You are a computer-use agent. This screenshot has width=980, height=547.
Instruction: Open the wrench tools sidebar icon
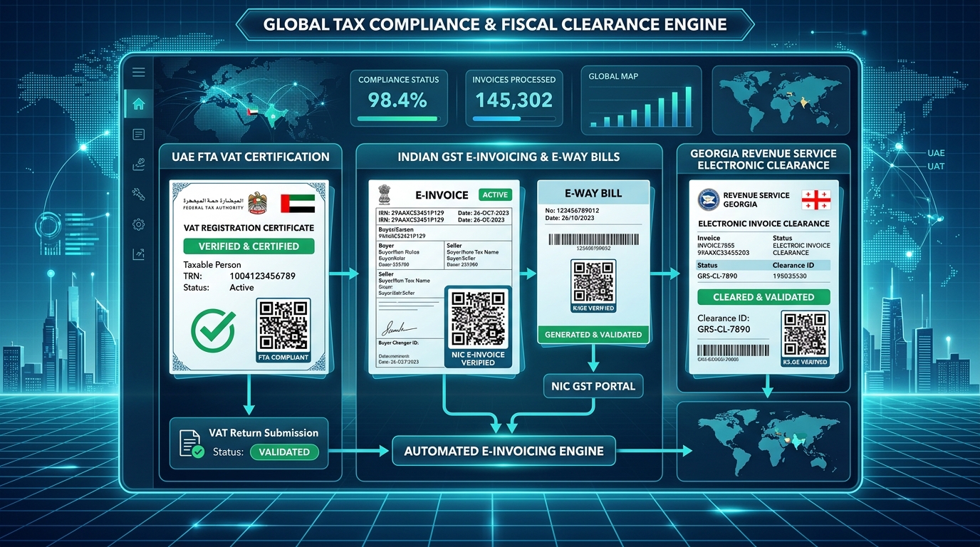pos(139,194)
